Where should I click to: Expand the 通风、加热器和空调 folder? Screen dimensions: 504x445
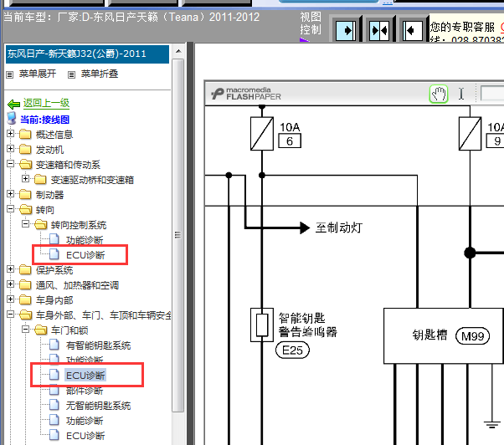pos(11,284)
